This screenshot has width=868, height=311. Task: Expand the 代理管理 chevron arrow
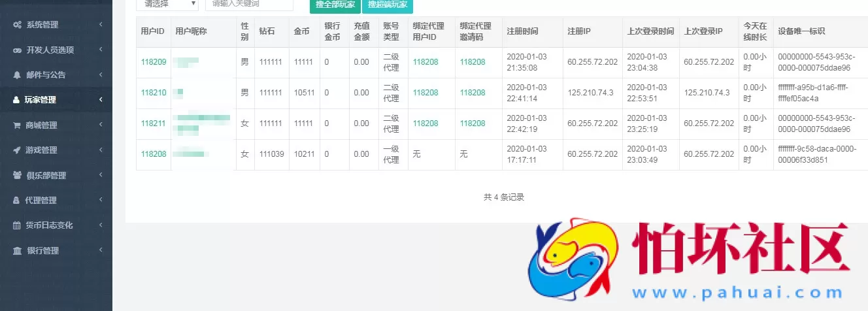(x=101, y=201)
